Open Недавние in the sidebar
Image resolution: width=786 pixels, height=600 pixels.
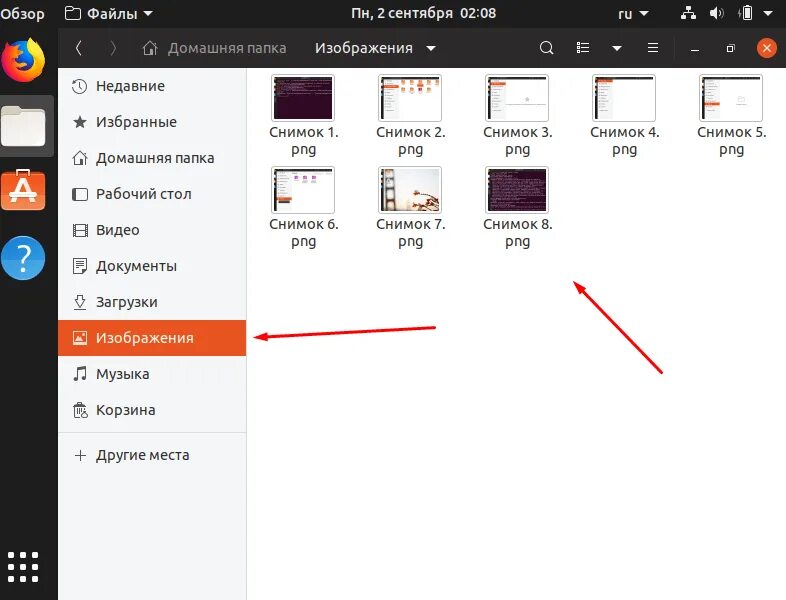pyautogui.click(x=152, y=86)
